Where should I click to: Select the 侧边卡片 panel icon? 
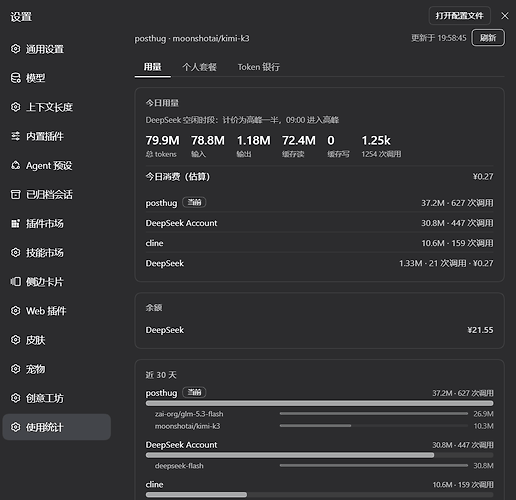tap(15, 282)
